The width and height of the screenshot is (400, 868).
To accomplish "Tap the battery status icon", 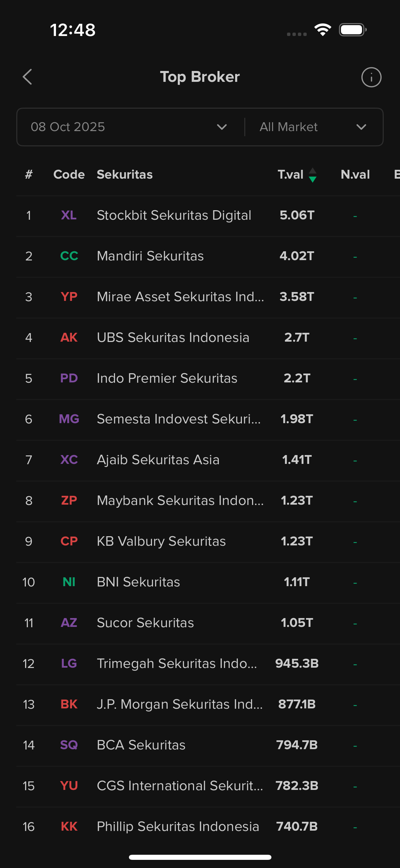I will [x=353, y=30].
